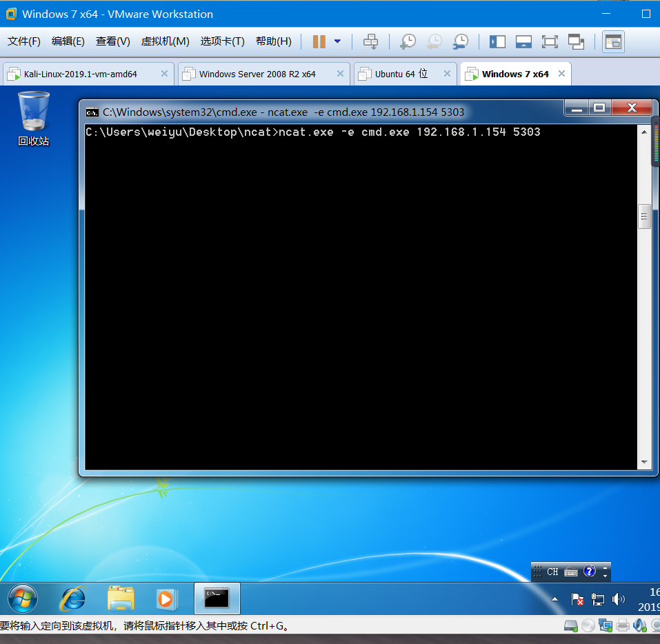Open the 虚拟机(M) menu
Viewport: 660px width, 644px height.
click(x=165, y=41)
